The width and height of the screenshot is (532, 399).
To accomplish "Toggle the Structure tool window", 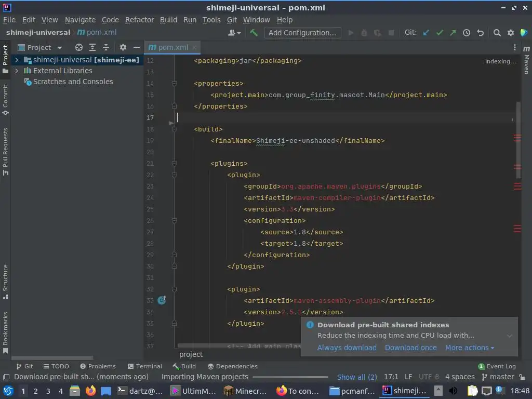I will [5, 282].
